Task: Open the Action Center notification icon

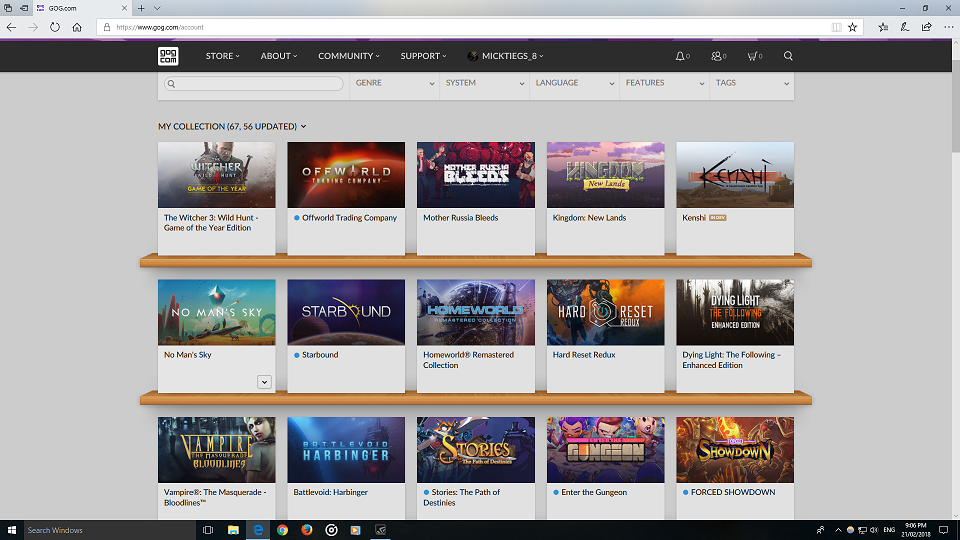Action: (943, 530)
